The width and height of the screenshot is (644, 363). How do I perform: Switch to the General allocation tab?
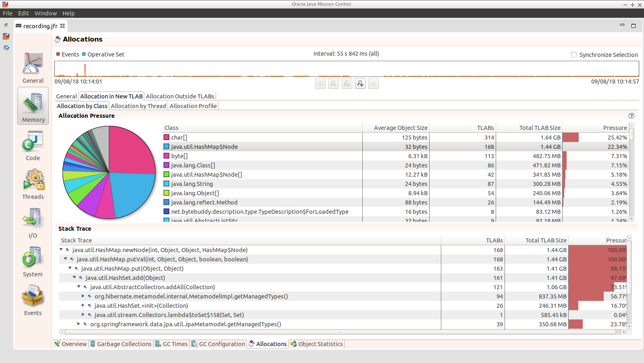[x=66, y=96]
